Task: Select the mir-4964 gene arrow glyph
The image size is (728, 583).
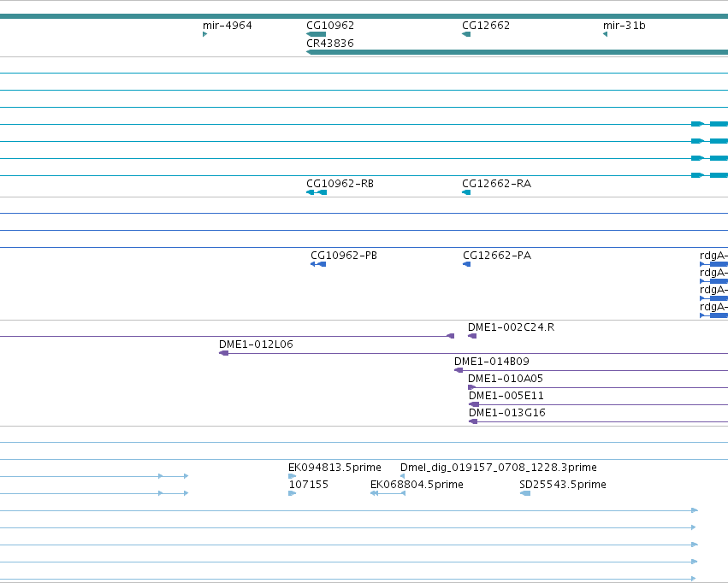Action: pyautogui.click(x=204, y=34)
